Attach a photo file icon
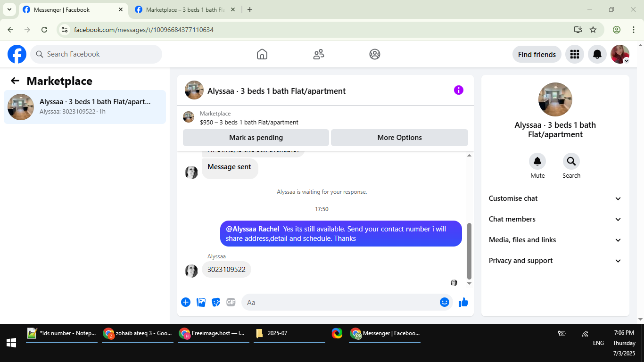Screen dimensions: 644x362 coord(201,302)
